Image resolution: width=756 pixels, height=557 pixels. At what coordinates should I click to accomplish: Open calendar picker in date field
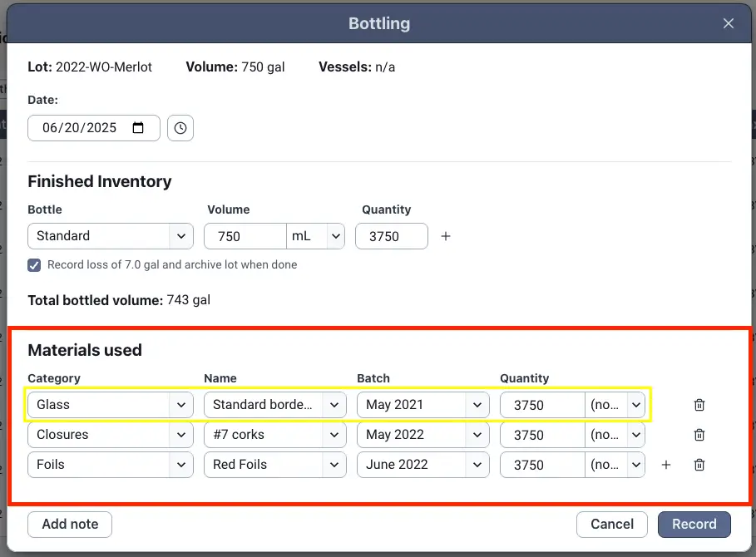(138, 128)
